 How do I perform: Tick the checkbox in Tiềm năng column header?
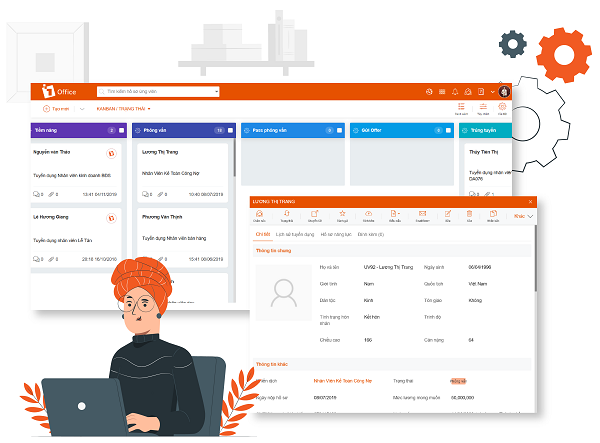tap(122, 130)
